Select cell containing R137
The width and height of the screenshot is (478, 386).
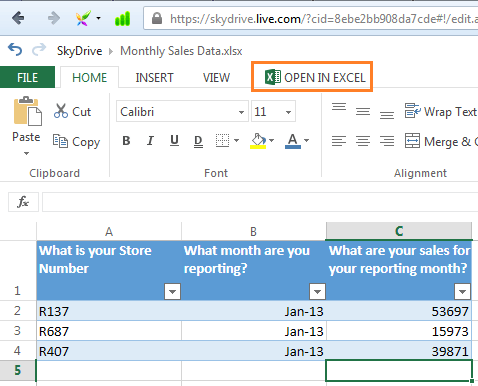click(109, 311)
